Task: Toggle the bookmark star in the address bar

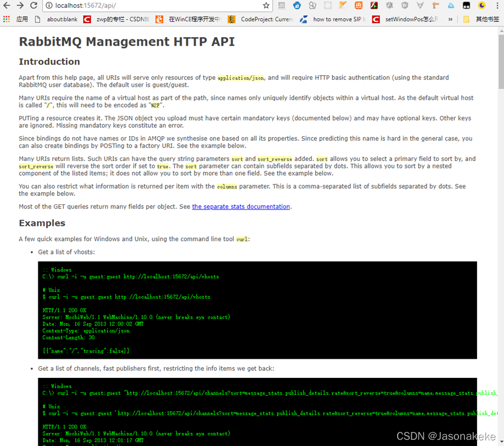Action: point(265,6)
